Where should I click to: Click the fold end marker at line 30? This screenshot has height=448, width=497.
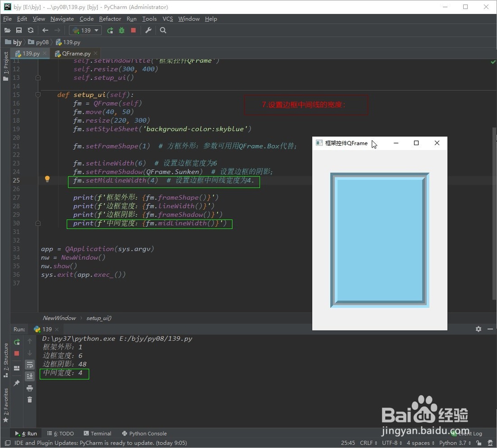click(x=38, y=223)
